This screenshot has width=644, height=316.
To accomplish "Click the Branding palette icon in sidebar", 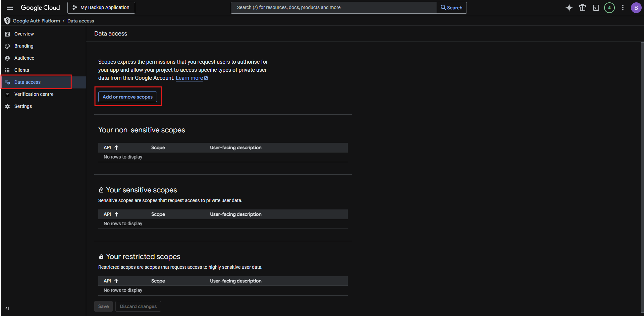I will 7,46.
